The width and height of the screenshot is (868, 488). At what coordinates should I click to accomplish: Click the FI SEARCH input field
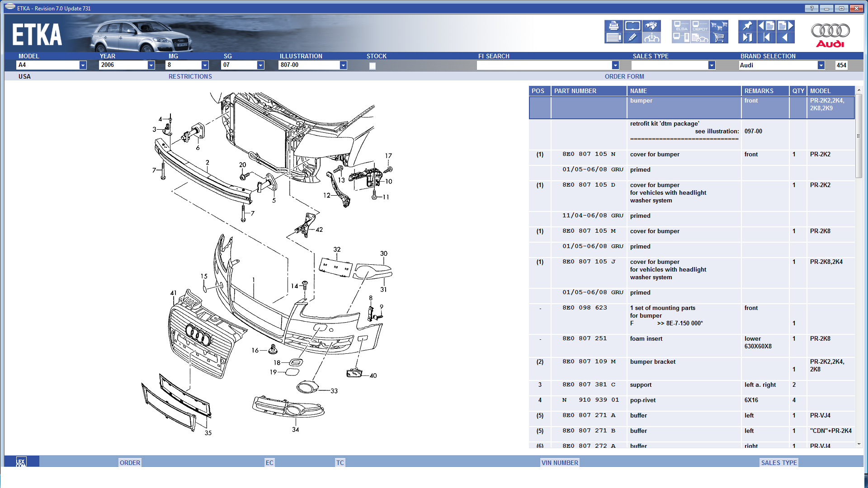[x=545, y=65]
